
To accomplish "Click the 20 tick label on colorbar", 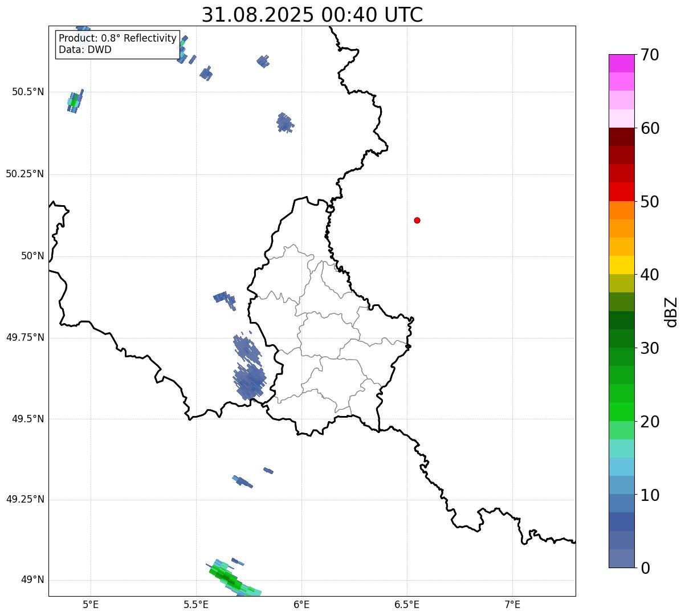I will [x=650, y=422].
